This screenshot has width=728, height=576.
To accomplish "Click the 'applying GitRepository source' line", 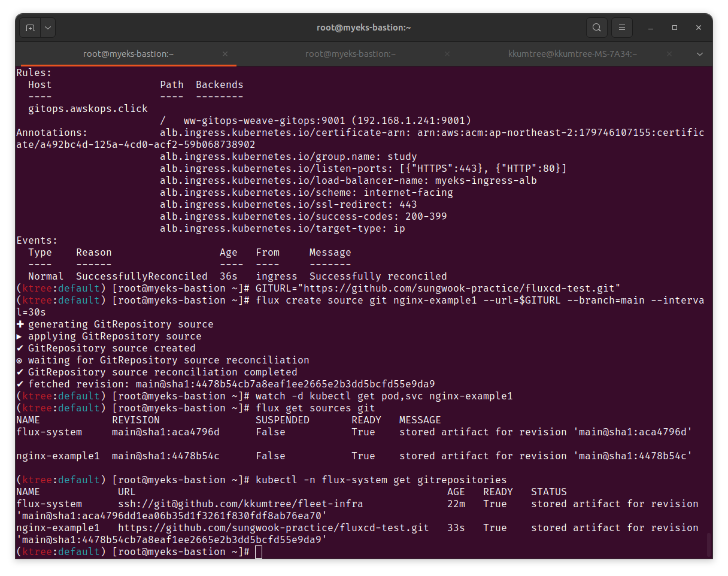I will [x=109, y=336].
